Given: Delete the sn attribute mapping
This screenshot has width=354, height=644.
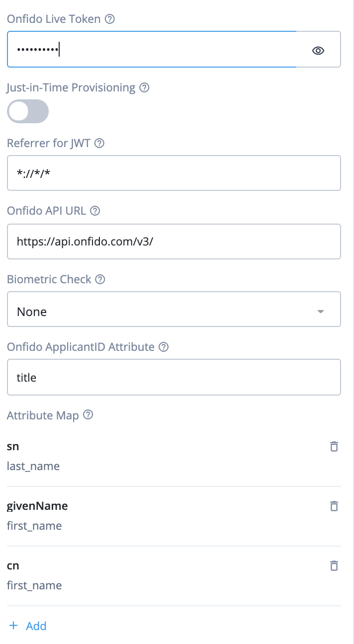Looking at the screenshot, I should [334, 446].
